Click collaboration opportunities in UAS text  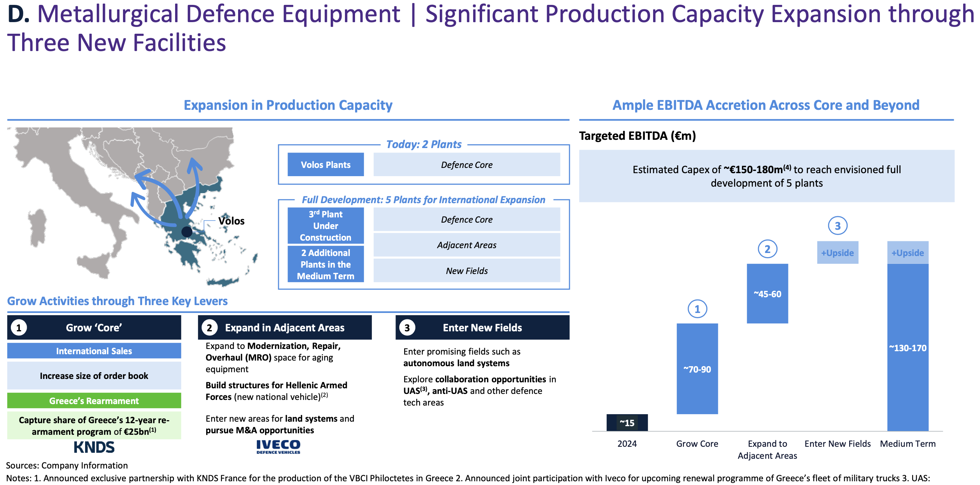pyautogui.click(x=480, y=391)
